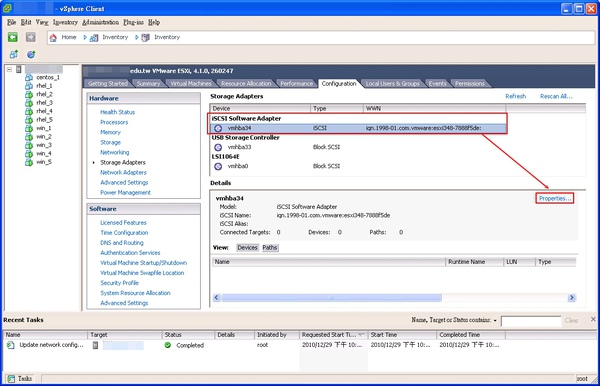
Task: Click the Device column header
Action: point(260,108)
